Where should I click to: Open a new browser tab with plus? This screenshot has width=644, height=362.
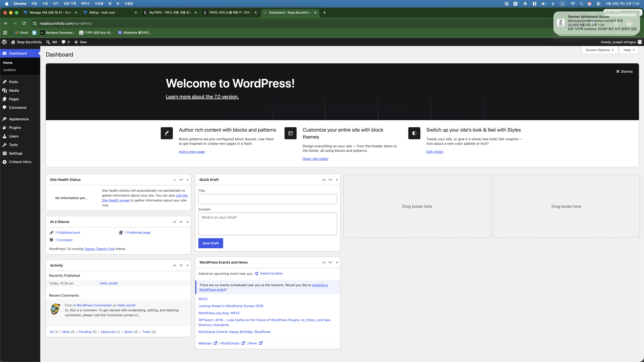tap(324, 12)
